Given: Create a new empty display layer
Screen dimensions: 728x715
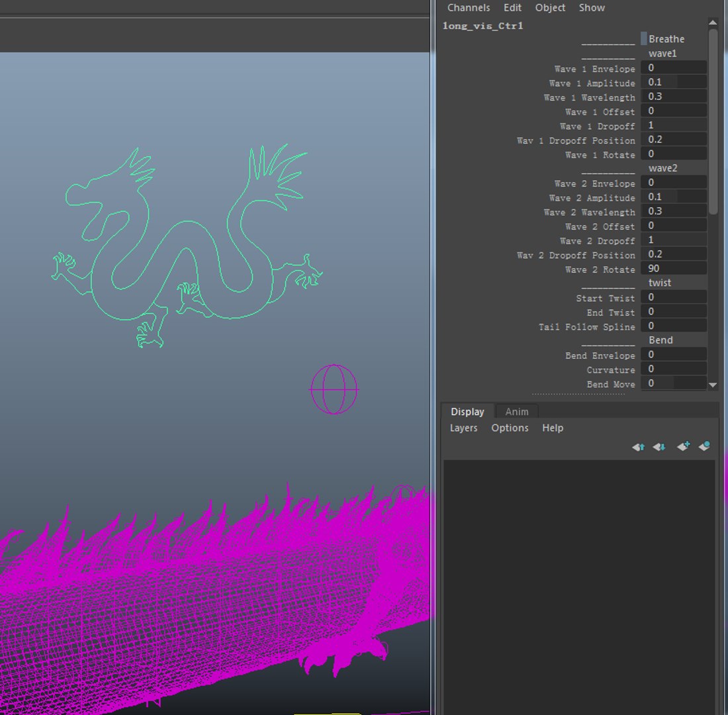Looking at the screenshot, I should click(683, 446).
